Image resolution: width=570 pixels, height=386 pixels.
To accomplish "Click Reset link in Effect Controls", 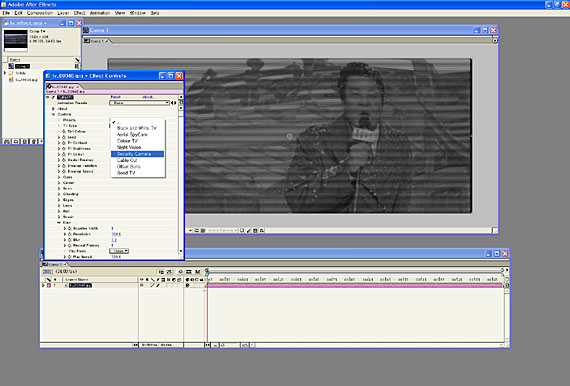I will tap(115, 97).
